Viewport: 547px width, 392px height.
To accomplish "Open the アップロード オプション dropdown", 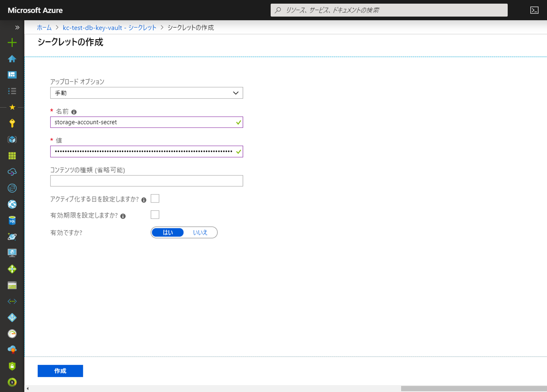I will pyautogui.click(x=147, y=93).
